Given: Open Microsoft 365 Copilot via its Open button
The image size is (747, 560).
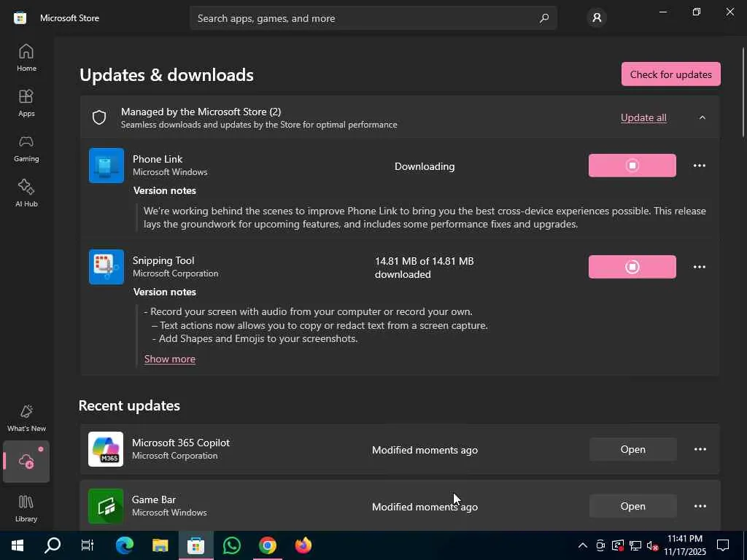Looking at the screenshot, I should [x=632, y=449].
